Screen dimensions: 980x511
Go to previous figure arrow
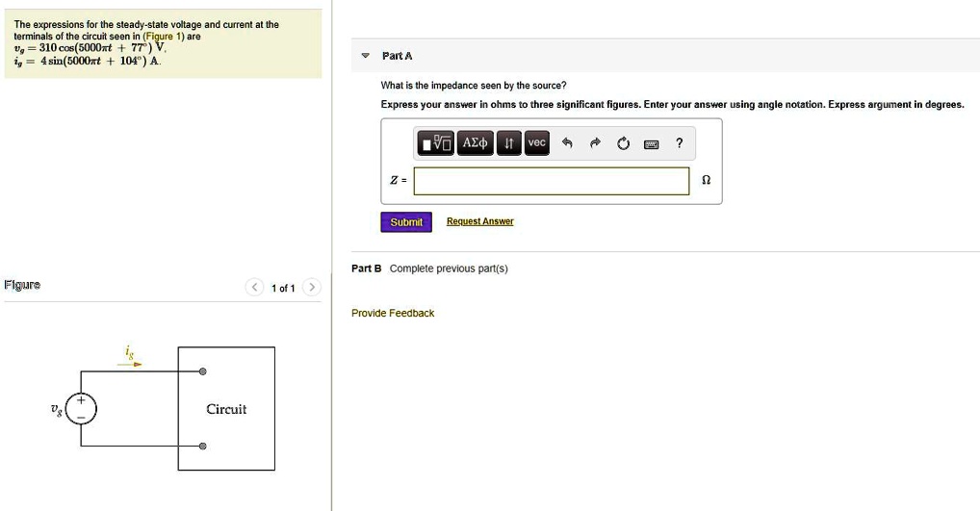(254, 288)
